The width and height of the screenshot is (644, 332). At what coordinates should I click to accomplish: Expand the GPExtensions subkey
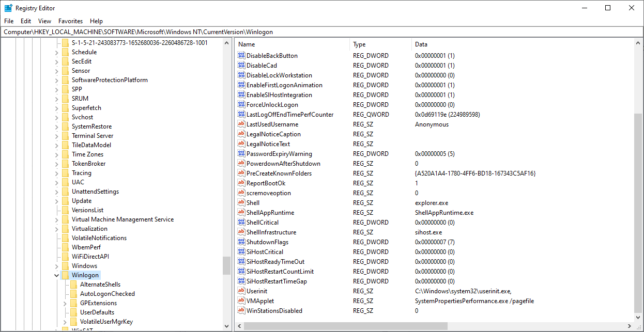65,303
